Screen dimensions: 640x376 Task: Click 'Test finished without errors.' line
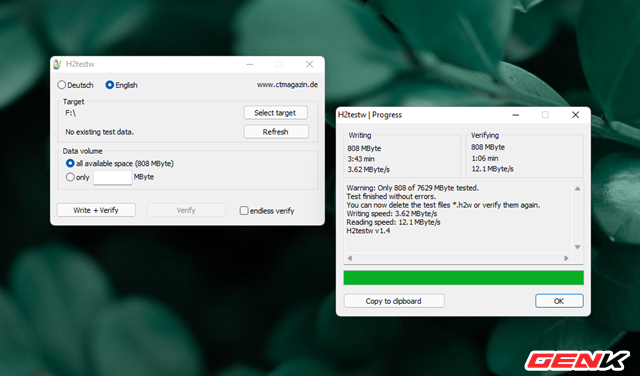tap(391, 196)
